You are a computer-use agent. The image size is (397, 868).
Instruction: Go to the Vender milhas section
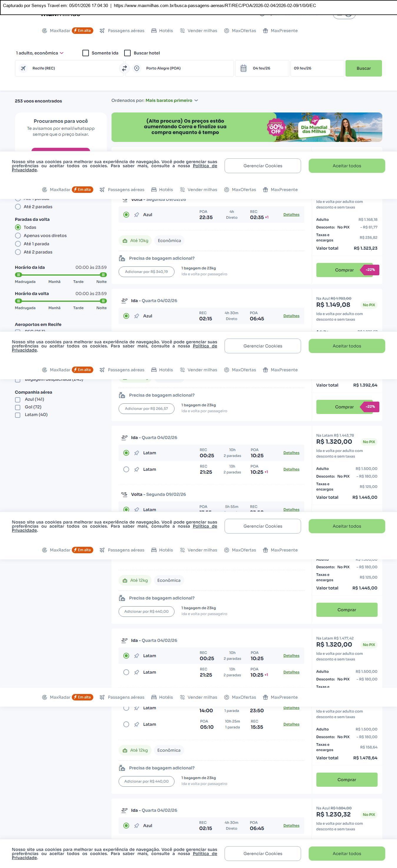199,31
